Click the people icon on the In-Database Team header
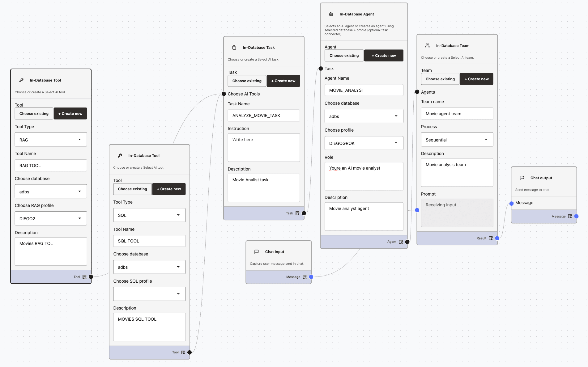588x367 pixels. [428, 45]
